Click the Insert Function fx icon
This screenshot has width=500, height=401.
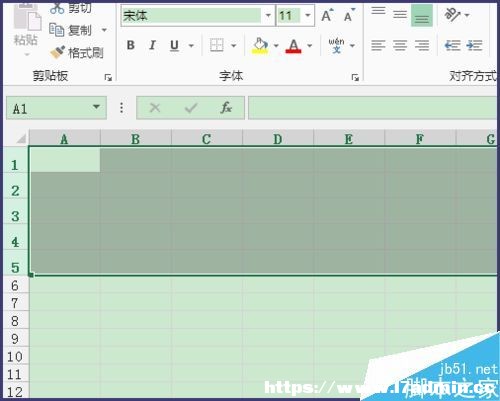(226, 108)
